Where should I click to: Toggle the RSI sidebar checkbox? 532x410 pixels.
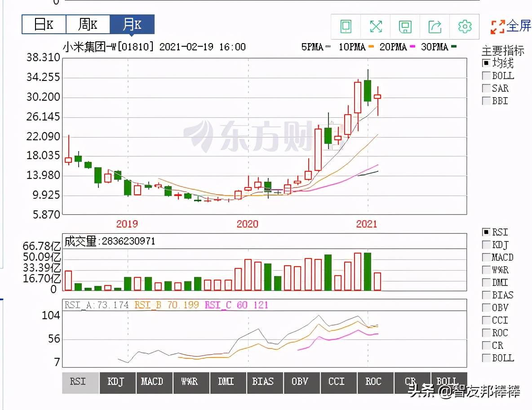point(486,232)
